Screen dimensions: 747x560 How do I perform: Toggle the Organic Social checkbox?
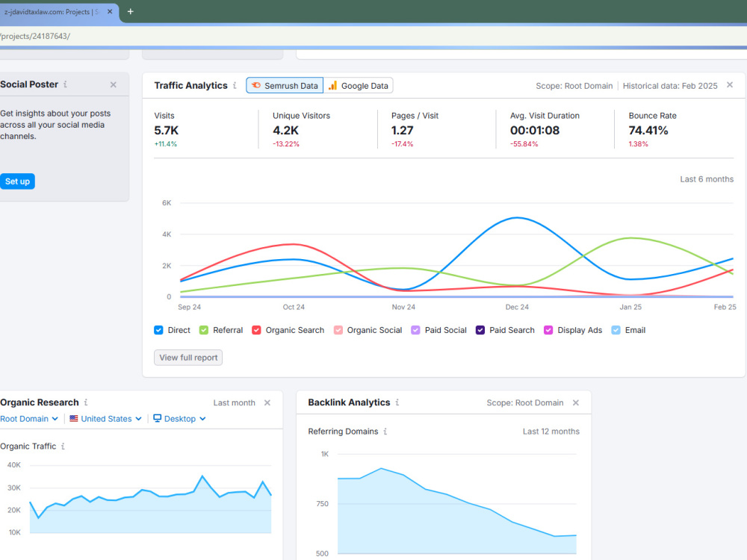(338, 330)
